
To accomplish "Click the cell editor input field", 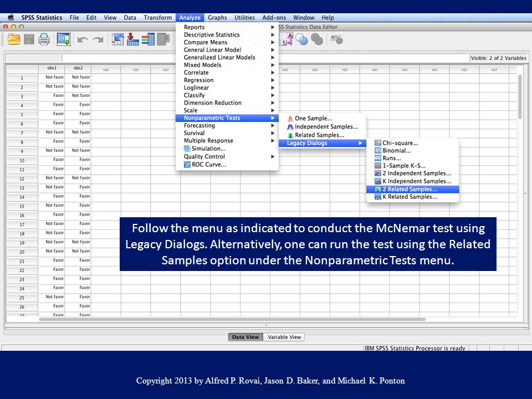I will click(x=265, y=58).
